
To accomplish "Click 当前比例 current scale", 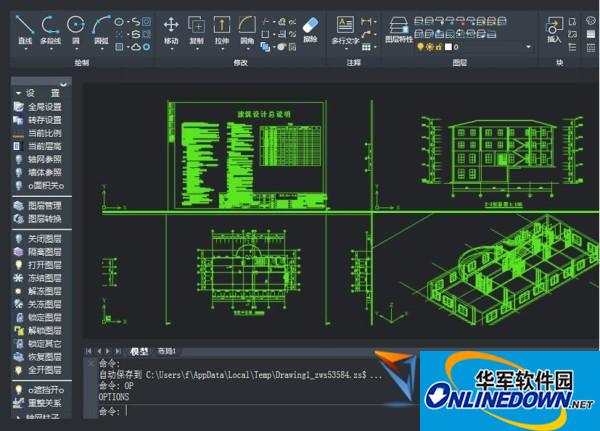I will (x=38, y=133).
